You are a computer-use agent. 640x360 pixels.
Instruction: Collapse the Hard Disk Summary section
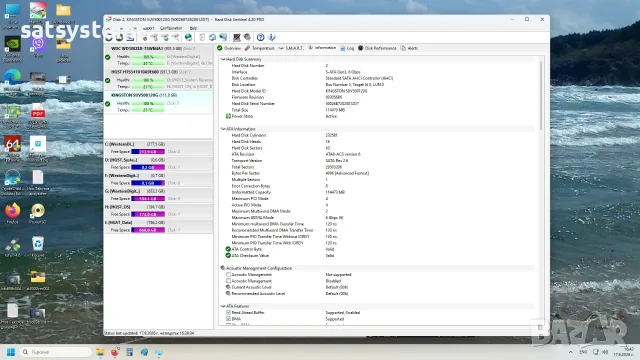coord(223,60)
